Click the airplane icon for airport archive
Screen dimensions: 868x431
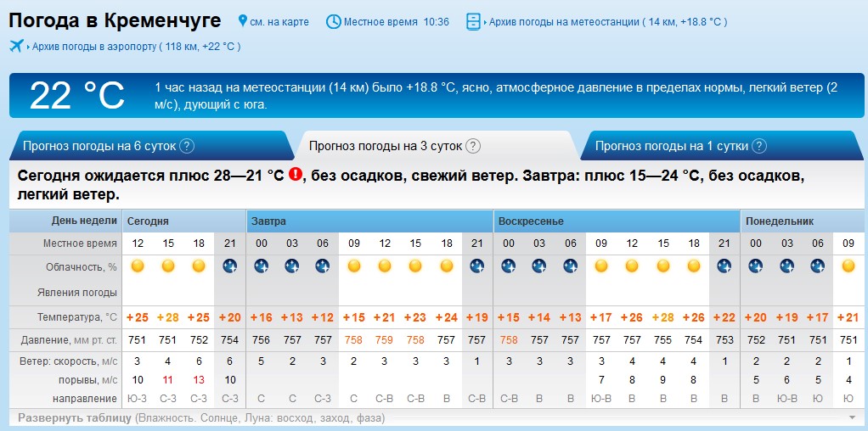(x=17, y=46)
